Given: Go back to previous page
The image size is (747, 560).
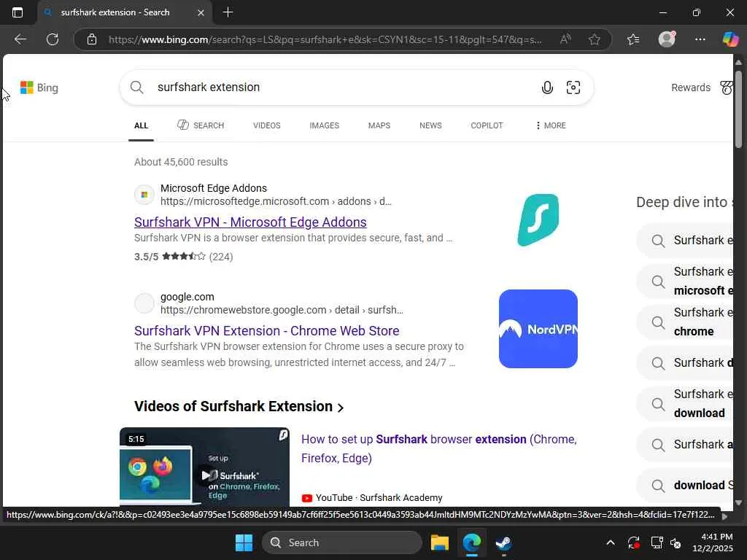Looking at the screenshot, I should point(20,39).
